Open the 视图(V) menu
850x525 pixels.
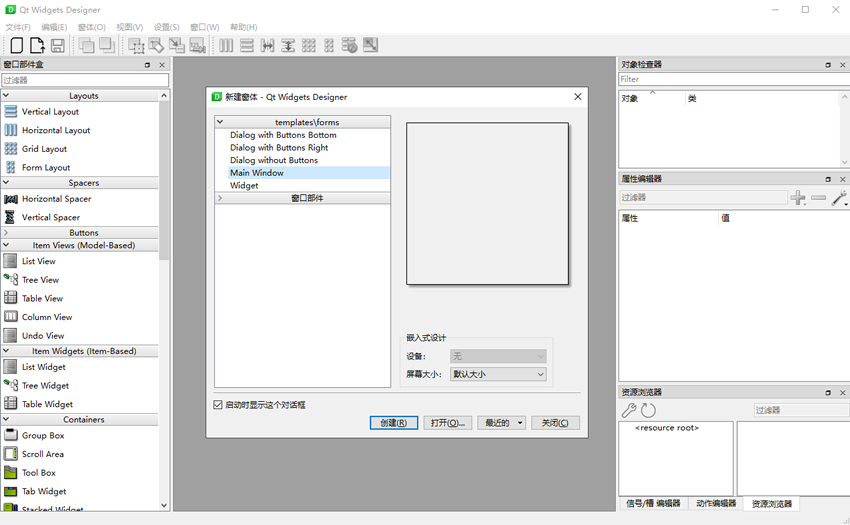pyautogui.click(x=129, y=27)
